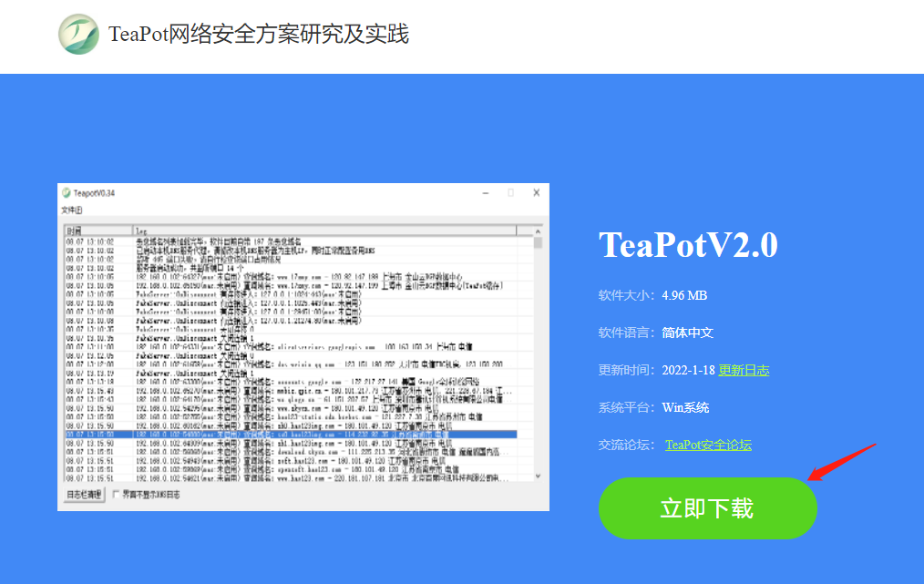This screenshot has height=584, width=924.
Task: Click the Teapot app icon in window title bar
Action: pos(66,193)
